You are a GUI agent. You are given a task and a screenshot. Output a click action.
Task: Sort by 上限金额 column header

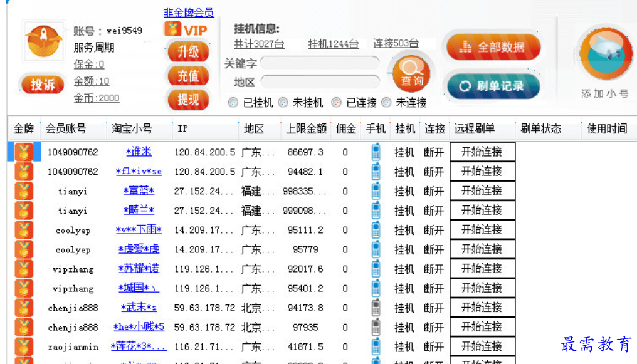(x=307, y=129)
